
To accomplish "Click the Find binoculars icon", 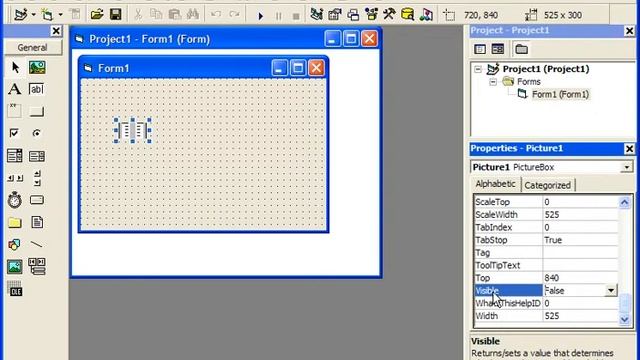I will pos(193,15).
